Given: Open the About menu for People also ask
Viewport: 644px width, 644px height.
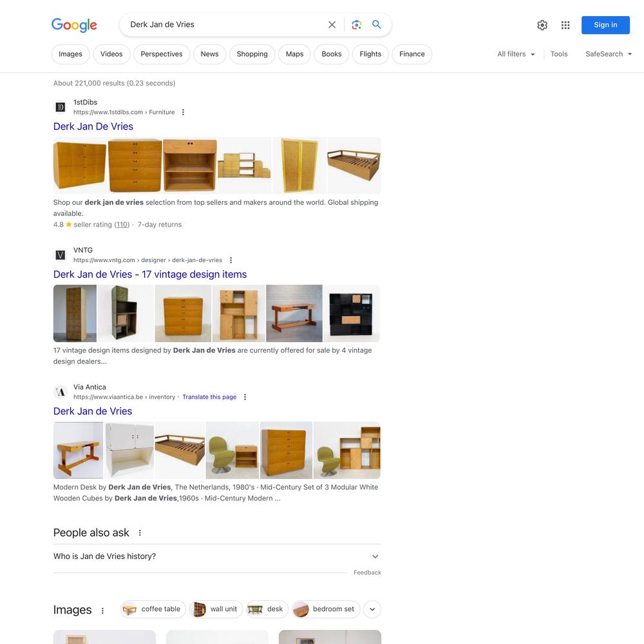Looking at the screenshot, I should 140,533.
